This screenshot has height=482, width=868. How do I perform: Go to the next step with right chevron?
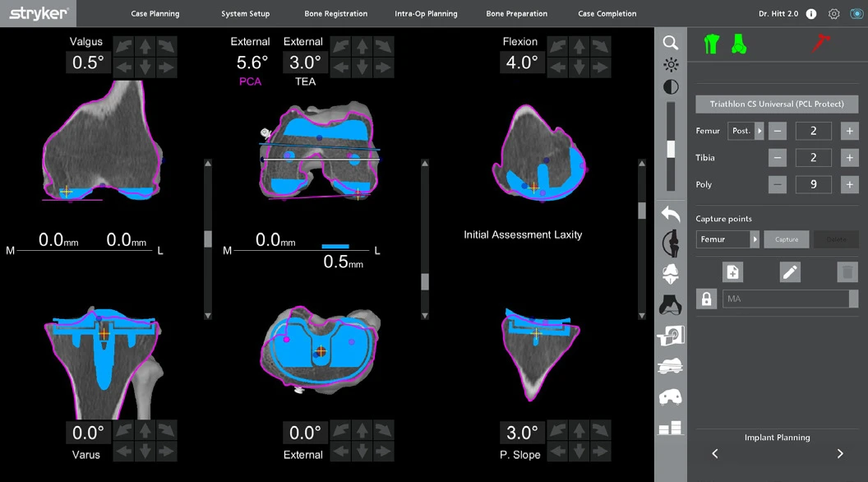pos(840,454)
